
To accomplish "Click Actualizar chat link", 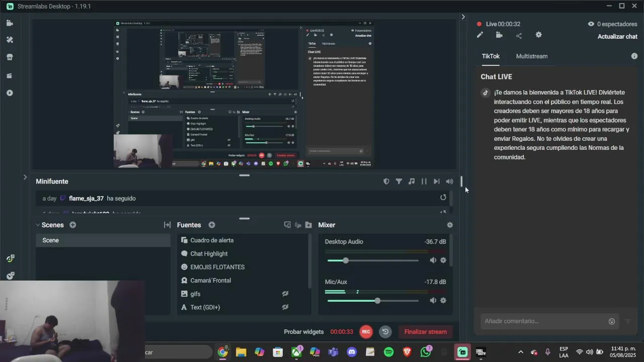I will click(617, 37).
